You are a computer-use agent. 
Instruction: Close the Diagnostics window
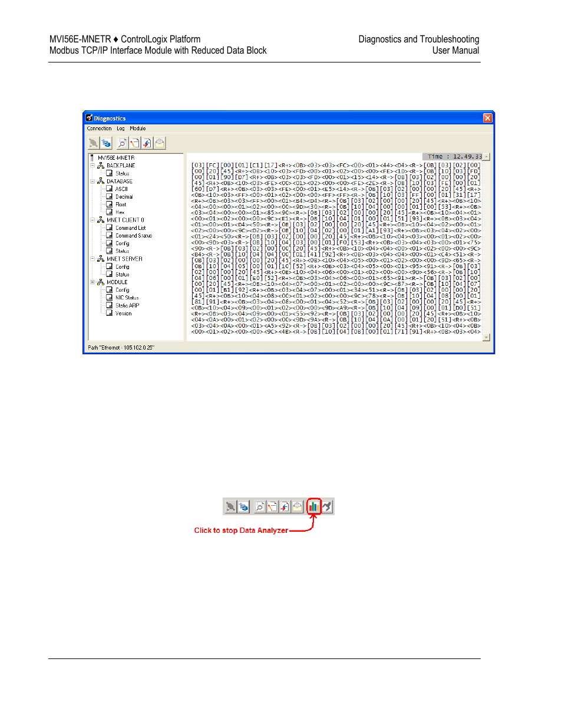487,118
